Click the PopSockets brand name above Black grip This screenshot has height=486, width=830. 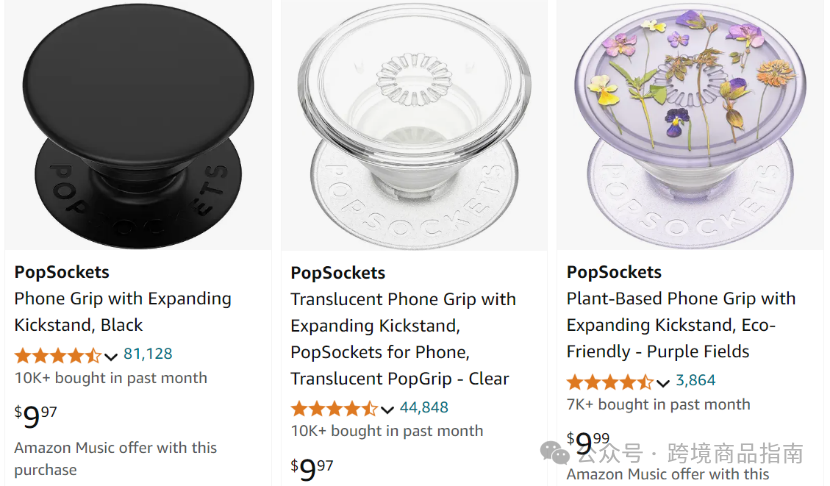(61, 272)
